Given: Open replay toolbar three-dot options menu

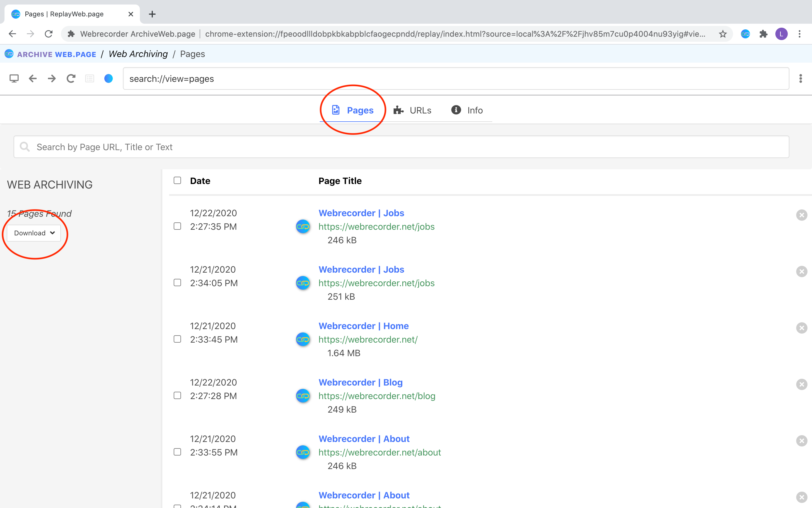Looking at the screenshot, I should point(801,79).
